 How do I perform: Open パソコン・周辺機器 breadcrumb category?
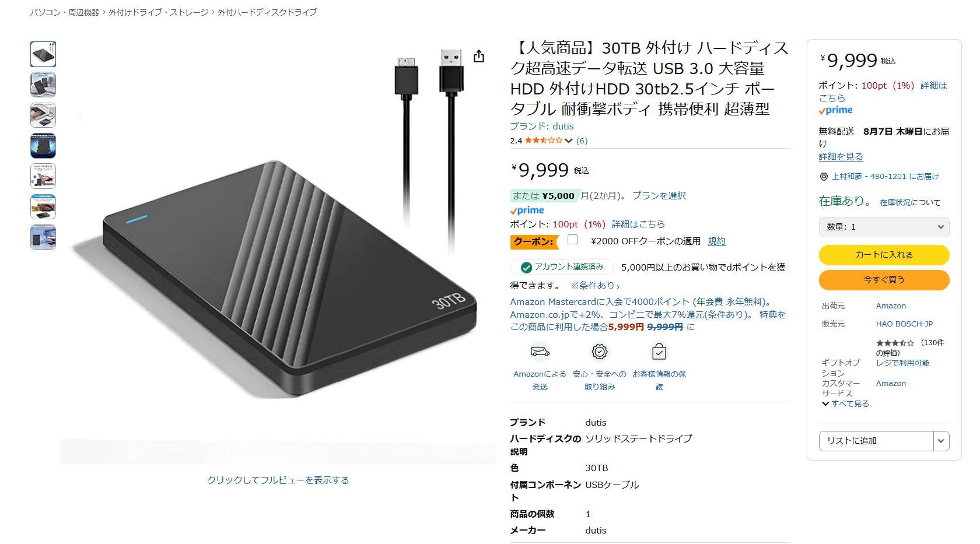tap(65, 12)
